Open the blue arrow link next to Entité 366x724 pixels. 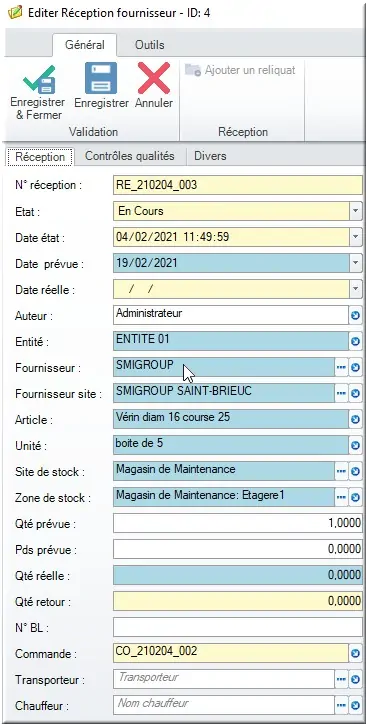[x=355, y=342]
